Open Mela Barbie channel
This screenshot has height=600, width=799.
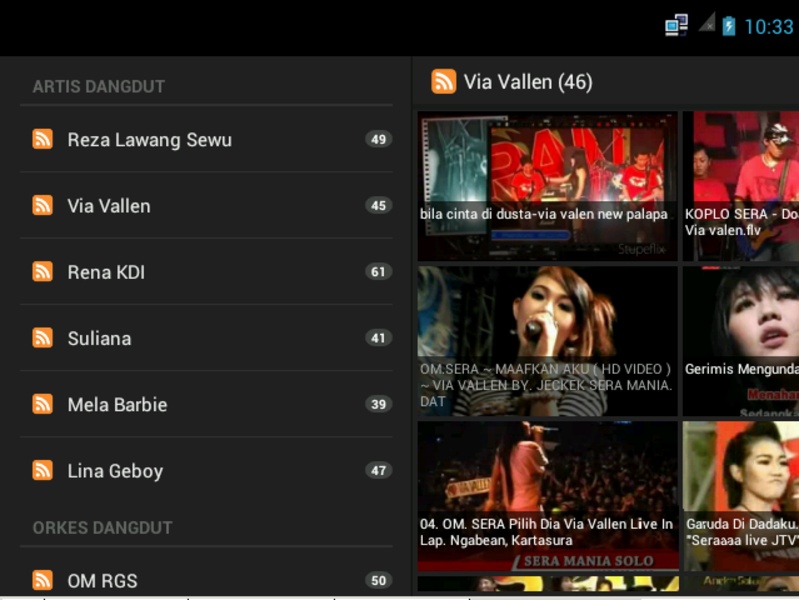click(x=206, y=404)
